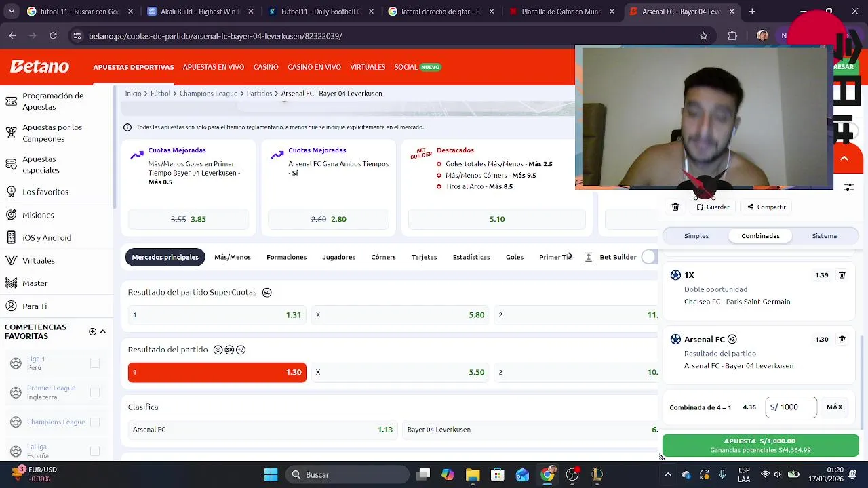This screenshot has width=868, height=488.
Task: Open Virtuales in the top menu
Action: click(368, 67)
